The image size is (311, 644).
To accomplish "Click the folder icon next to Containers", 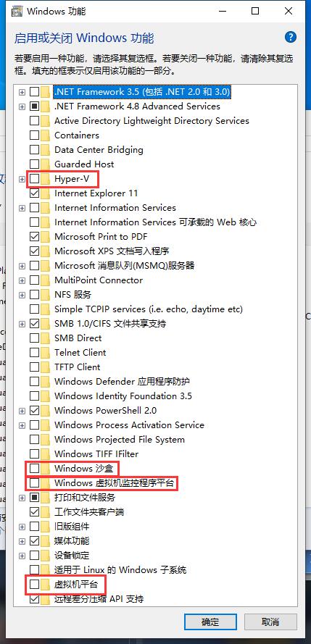I will [46, 135].
